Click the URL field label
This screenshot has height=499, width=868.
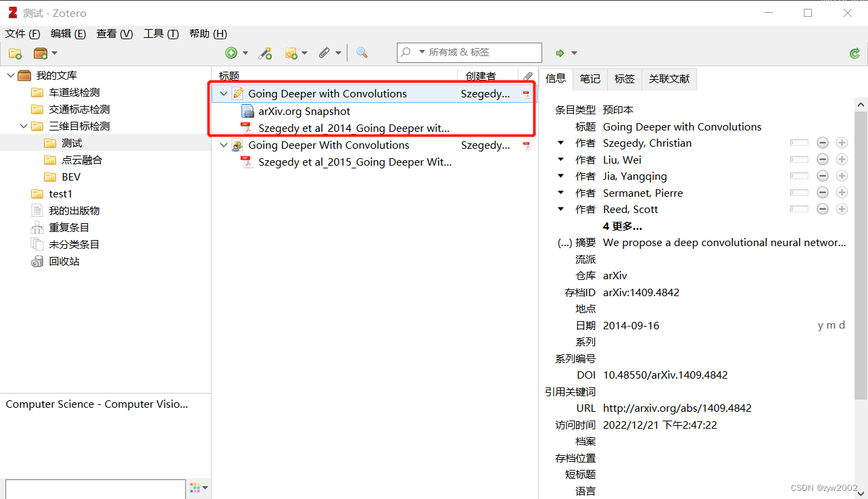coord(586,408)
